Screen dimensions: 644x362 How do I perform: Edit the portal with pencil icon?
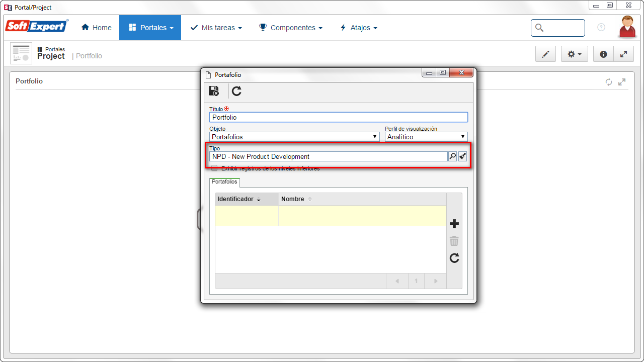point(545,54)
